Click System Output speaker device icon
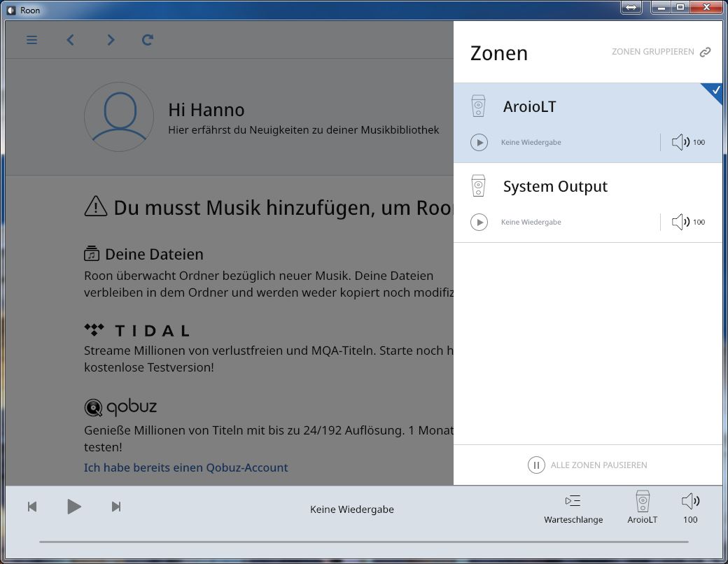 point(478,185)
